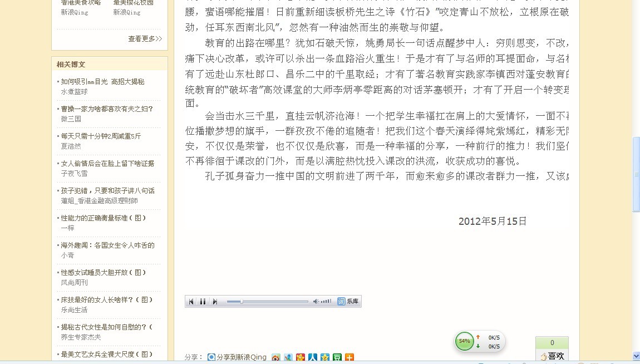This screenshot has width=640, height=364.
Task: Pause the music player
Action: 203,302
